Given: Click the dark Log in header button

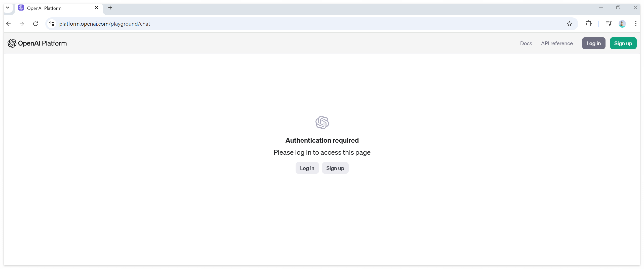Looking at the screenshot, I should click(x=594, y=43).
